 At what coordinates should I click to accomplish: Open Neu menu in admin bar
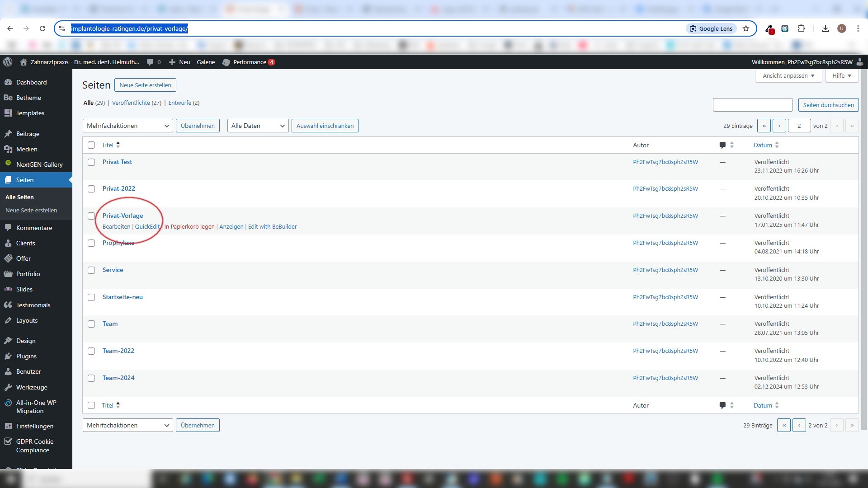click(x=179, y=62)
